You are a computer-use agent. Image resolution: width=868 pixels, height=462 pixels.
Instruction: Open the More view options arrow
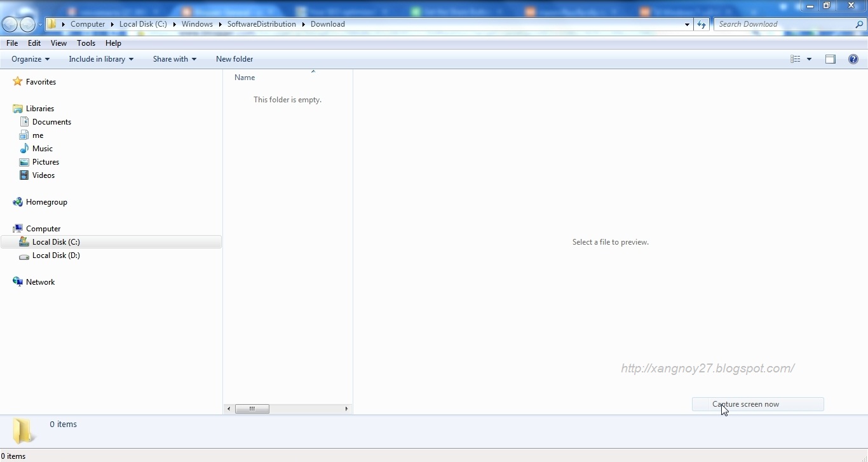coord(809,59)
